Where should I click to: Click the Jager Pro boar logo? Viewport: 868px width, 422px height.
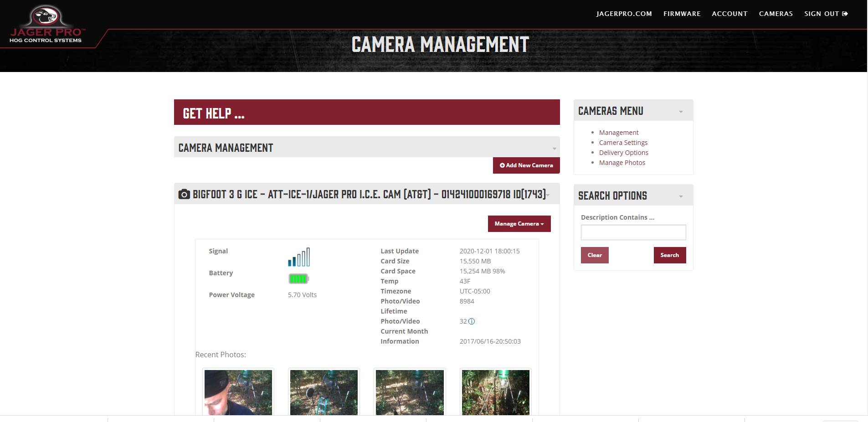46,24
